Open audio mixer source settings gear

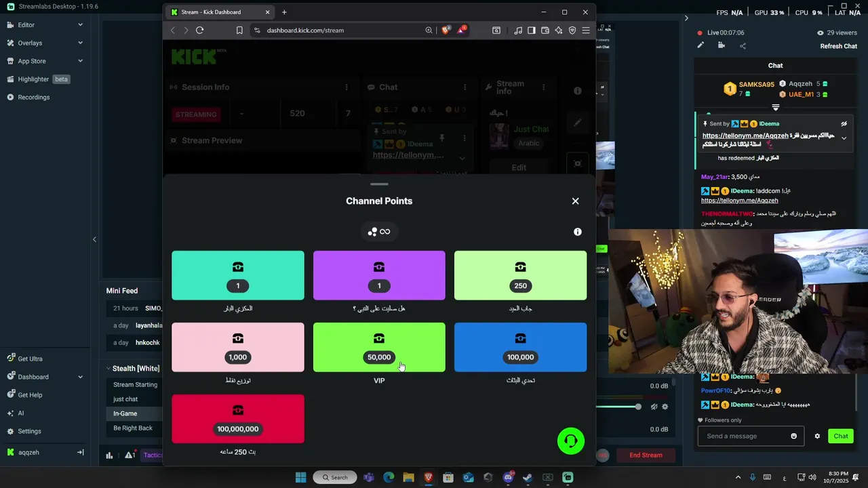coord(665,407)
